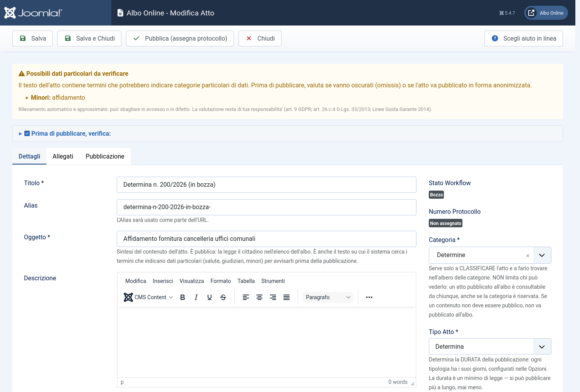The width and height of the screenshot is (580, 392).
Task: Open the Visualizza editor menu
Action: tap(192, 281)
